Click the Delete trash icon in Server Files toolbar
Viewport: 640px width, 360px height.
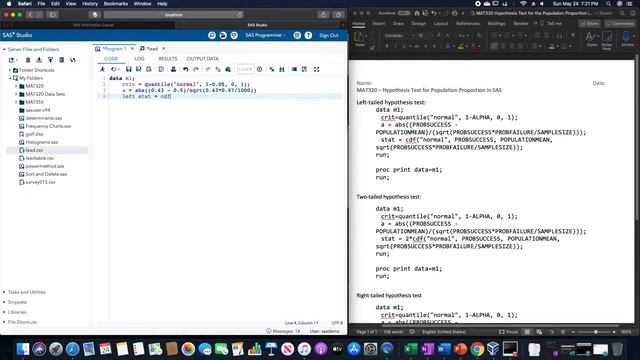[28, 60]
